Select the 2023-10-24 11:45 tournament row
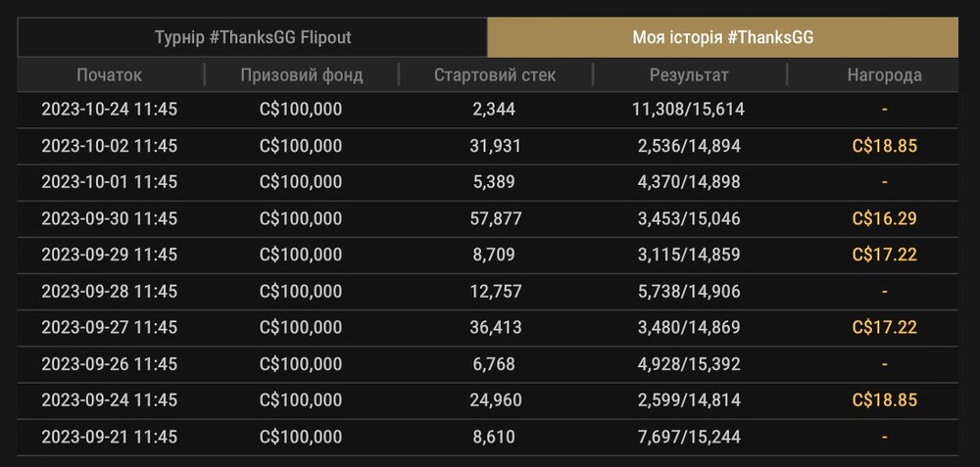The width and height of the screenshot is (980, 467). pyautogui.click(x=487, y=110)
